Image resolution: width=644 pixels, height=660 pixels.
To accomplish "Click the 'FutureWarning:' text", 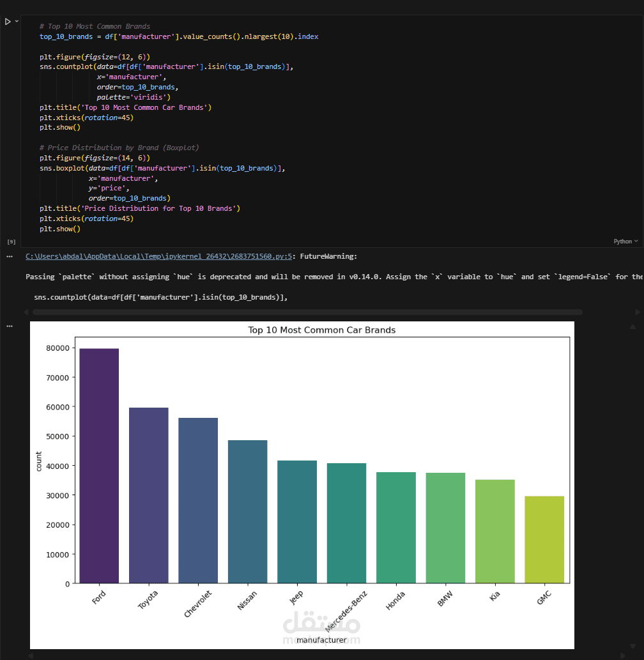I will point(328,256).
